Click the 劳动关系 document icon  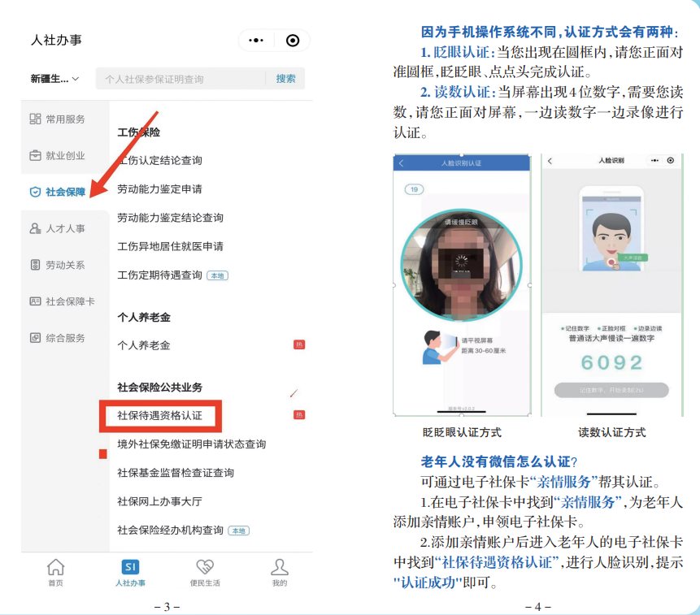pos(35,265)
